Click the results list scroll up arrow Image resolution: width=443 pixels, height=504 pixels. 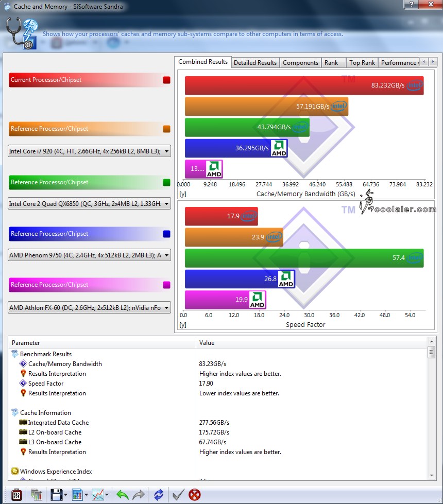coord(432,341)
